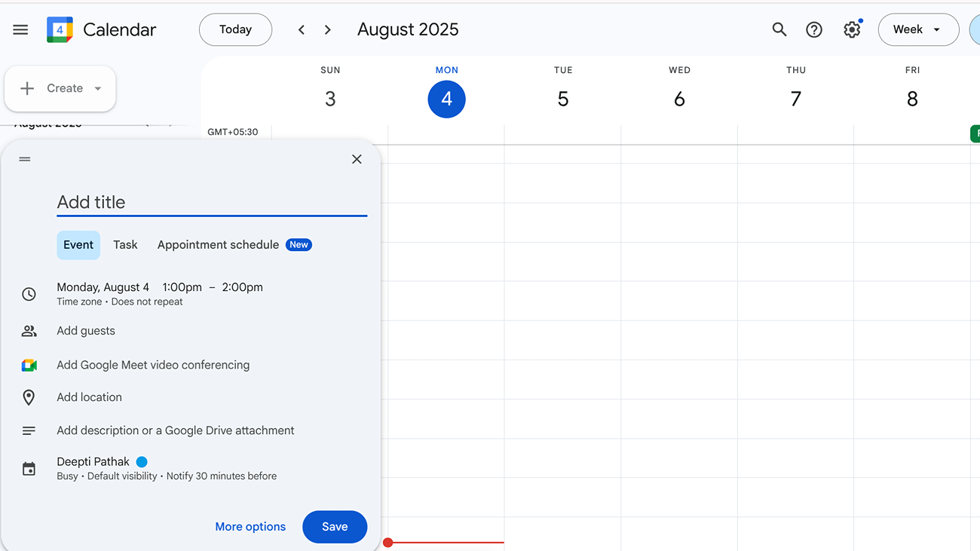Open the main navigation hamburger menu
This screenshot has height=551, width=980.
coord(20,29)
